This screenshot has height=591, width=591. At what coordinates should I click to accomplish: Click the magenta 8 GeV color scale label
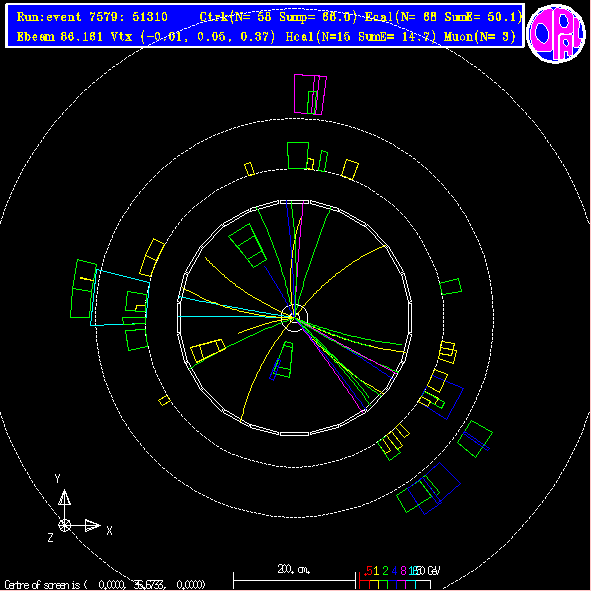[403, 571]
